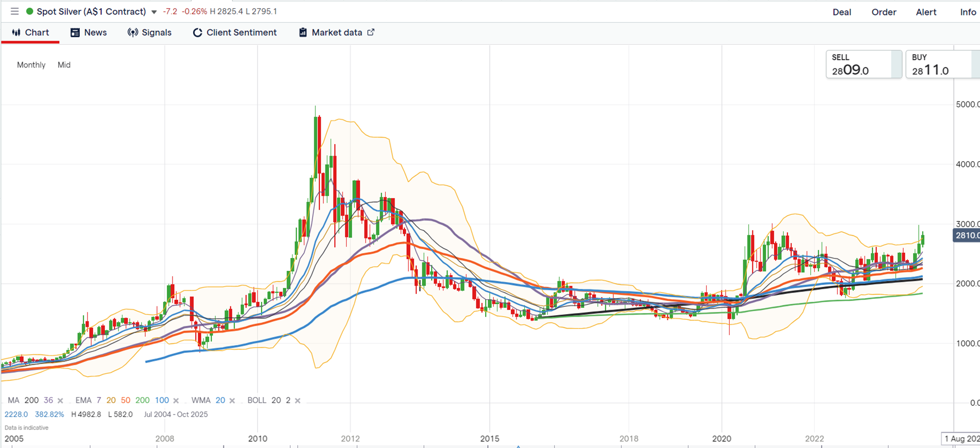Click the 5000.0 price axis label
Image resolution: width=980 pixels, height=448 pixels.
pyautogui.click(x=968, y=105)
